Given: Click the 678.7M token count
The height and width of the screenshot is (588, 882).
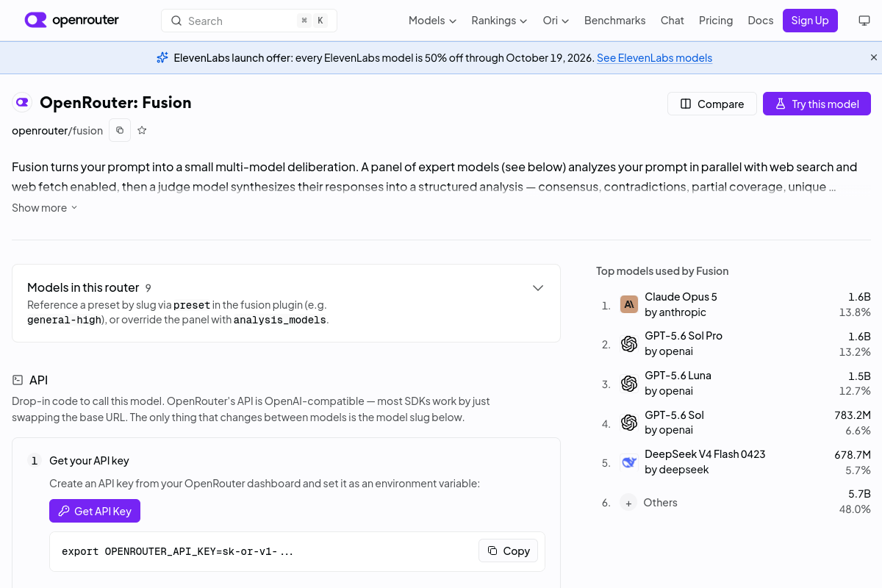Looking at the screenshot, I should pos(853,455).
